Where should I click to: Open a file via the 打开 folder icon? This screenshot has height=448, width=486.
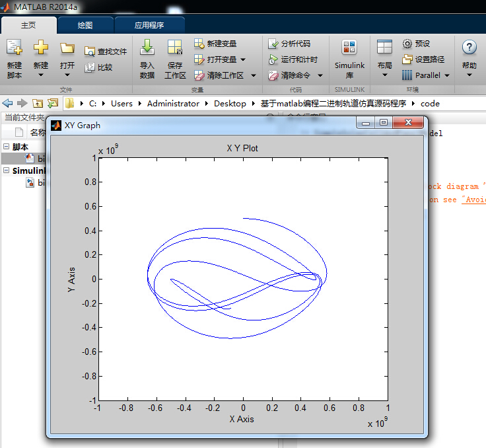click(x=67, y=48)
